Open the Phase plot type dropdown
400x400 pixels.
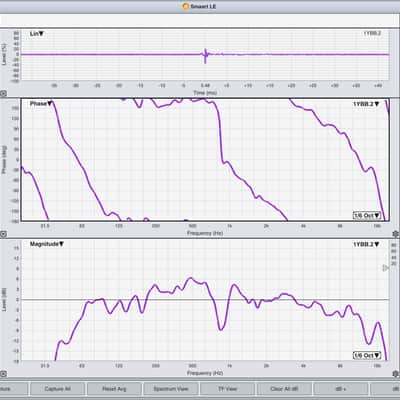coord(41,104)
